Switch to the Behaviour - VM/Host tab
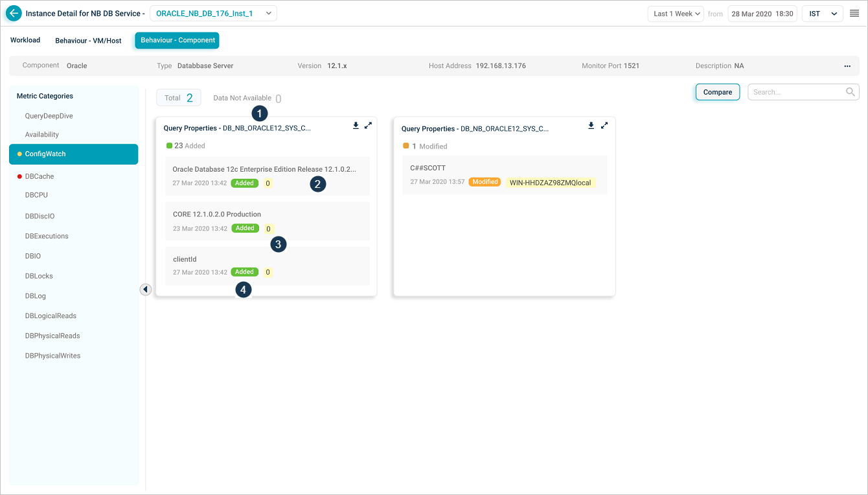The height and width of the screenshot is (495, 868). click(x=88, y=41)
